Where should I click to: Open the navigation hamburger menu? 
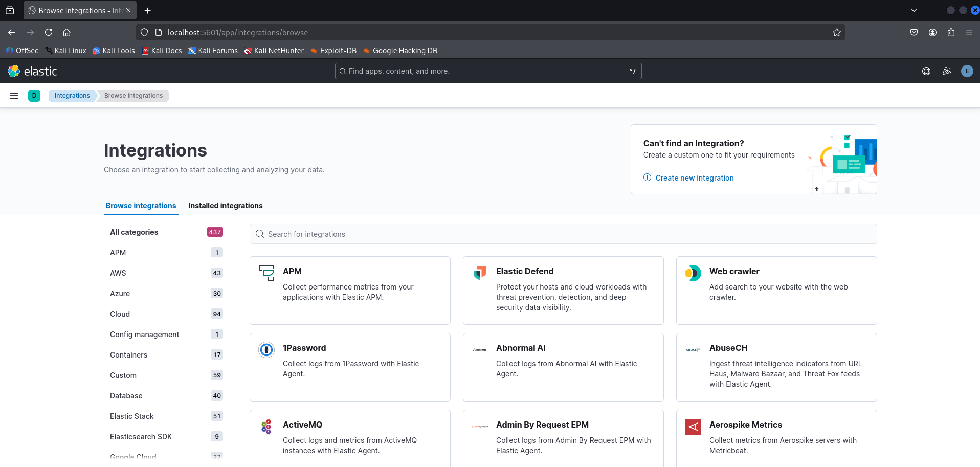coord(14,96)
